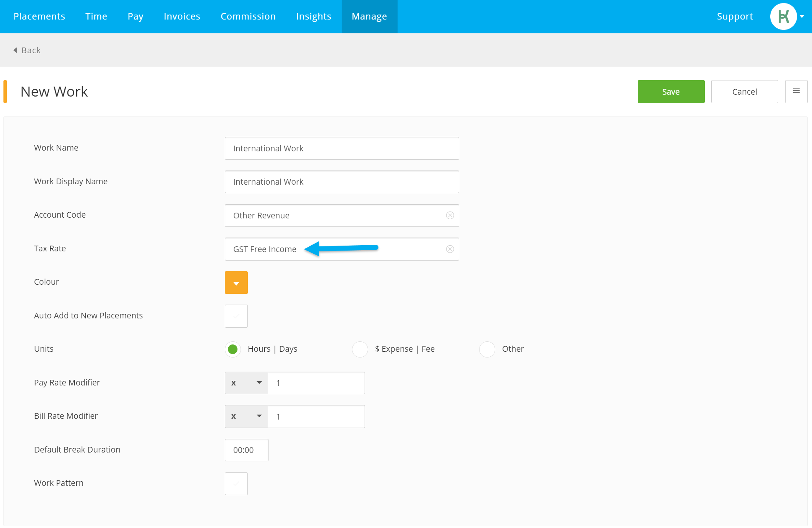This screenshot has height=528, width=812.
Task: Go back using the Back arrow link
Action: [x=27, y=50]
